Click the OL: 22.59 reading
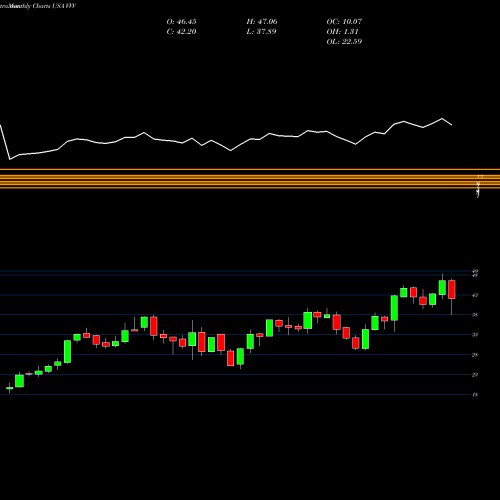Image resolution: width=500 pixels, height=500 pixels. click(x=344, y=42)
